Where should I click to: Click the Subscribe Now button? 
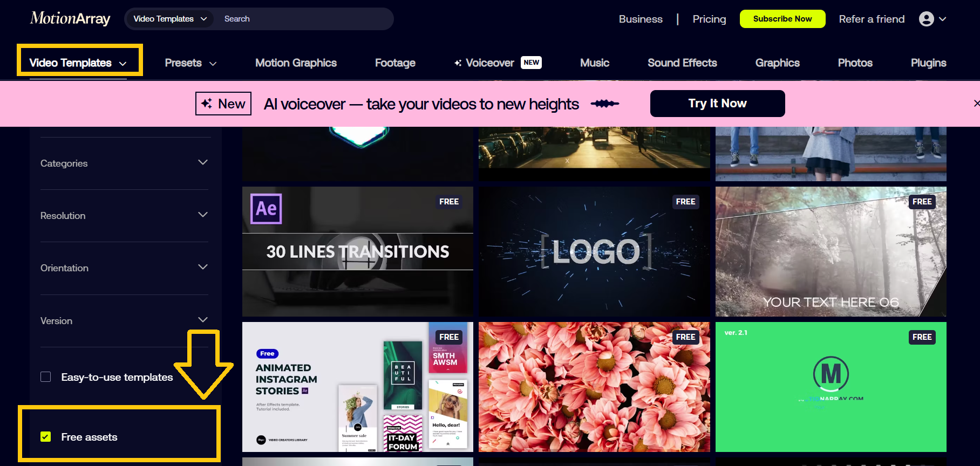click(782, 19)
